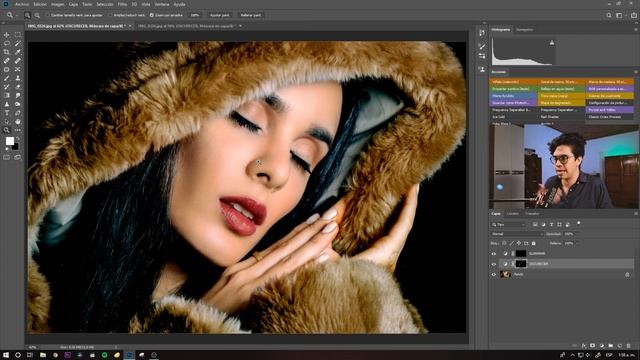Select the Horizontal Type tool
Viewport: 640px width, 360px height.
[7, 113]
